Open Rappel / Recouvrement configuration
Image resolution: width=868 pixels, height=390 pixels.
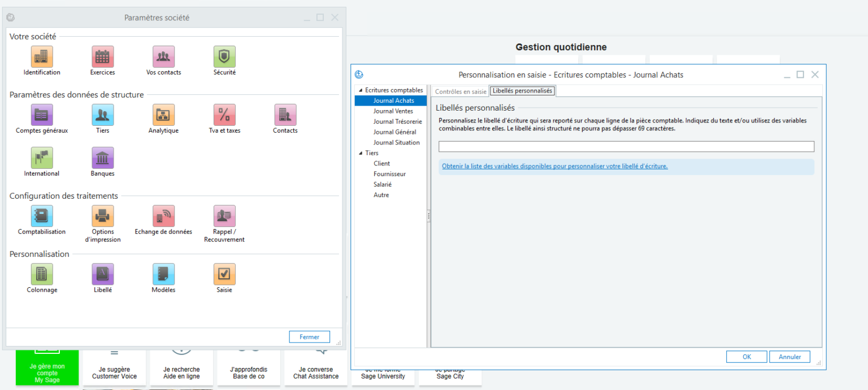[224, 216]
